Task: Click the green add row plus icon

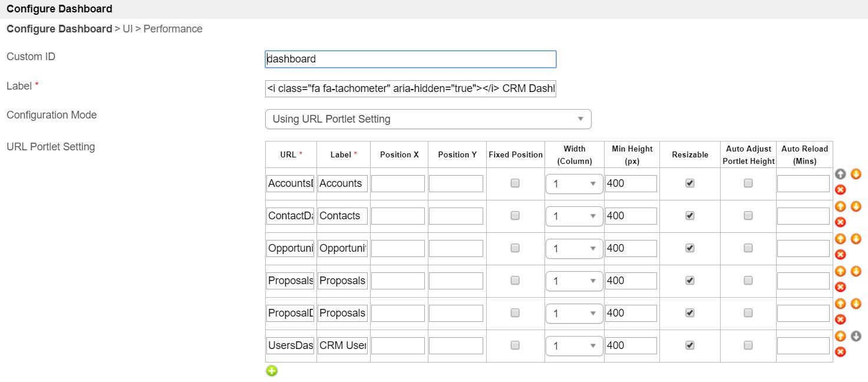Action: coord(272,371)
